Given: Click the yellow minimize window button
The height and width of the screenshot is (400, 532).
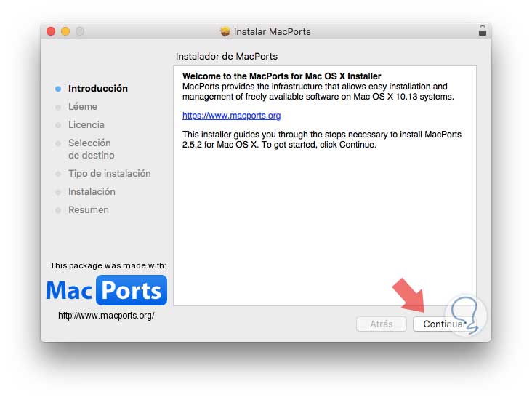Looking at the screenshot, I should tap(65, 31).
